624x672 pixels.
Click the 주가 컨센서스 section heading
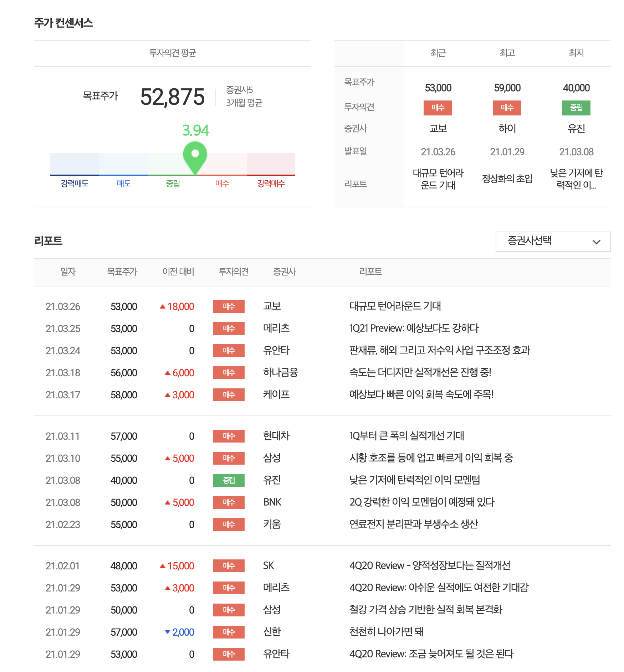(x=63, y=23)
